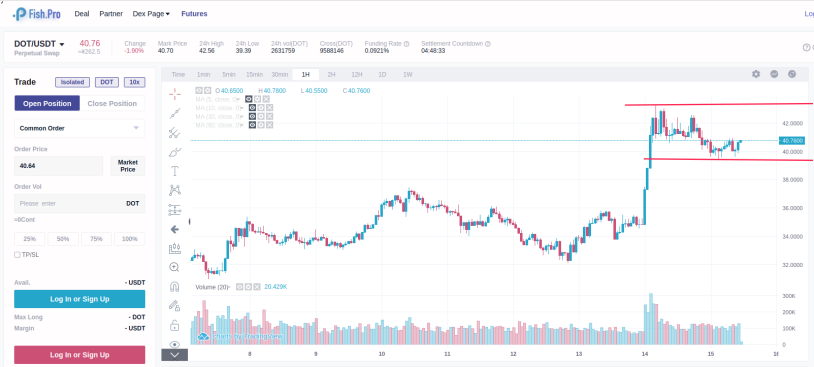Switch chart to 5min interval
Viewport: 814px width, 367px height.
[x=229, y=75]
